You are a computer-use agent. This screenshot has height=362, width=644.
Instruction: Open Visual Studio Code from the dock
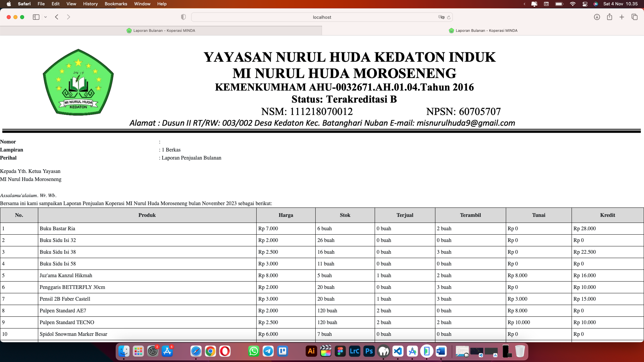click(x=398, y=351)
